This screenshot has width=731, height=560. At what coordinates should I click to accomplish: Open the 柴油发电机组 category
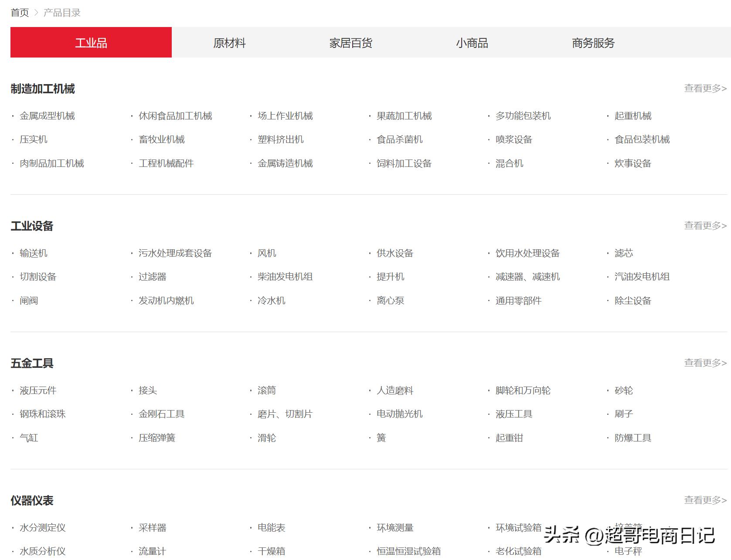(284, 276)
